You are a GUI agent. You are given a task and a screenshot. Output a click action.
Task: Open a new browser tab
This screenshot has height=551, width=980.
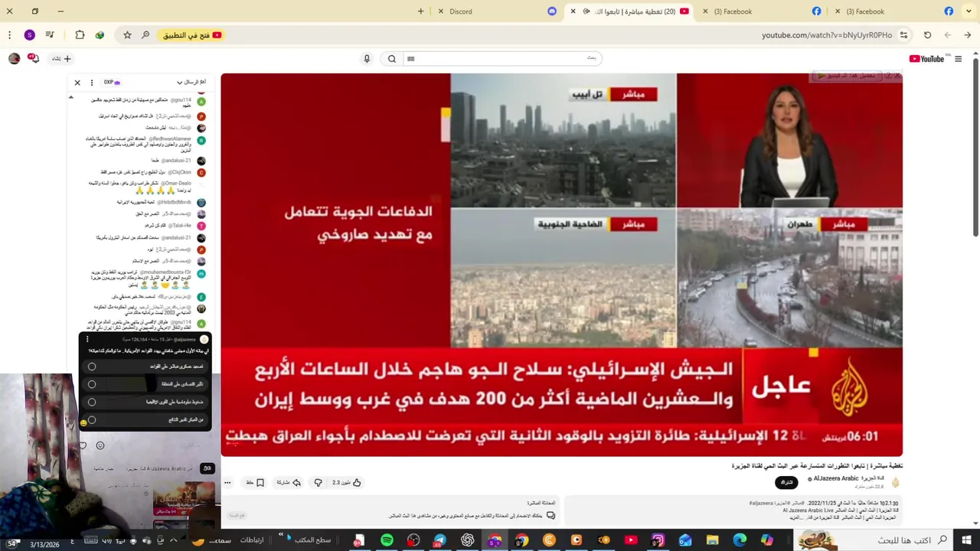pos(420,11)
